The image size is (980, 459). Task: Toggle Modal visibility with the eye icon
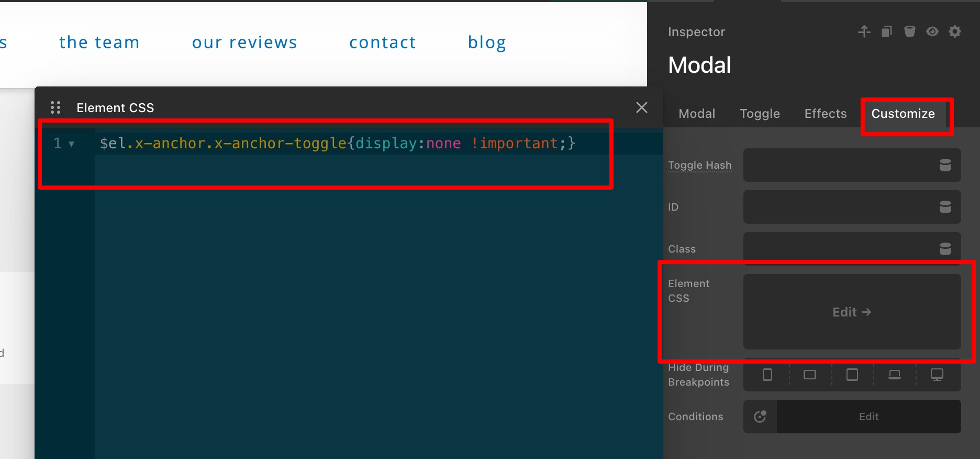click(932, 32)
